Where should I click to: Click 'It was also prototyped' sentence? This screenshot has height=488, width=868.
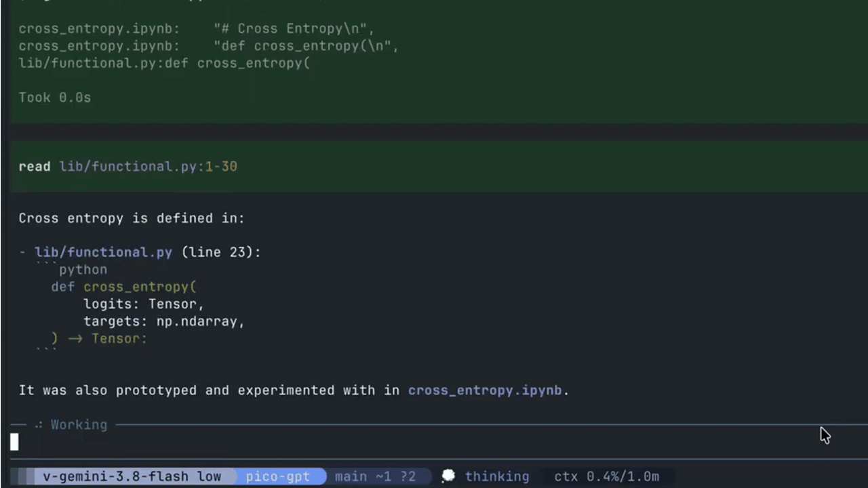click(x=294, y=390)
